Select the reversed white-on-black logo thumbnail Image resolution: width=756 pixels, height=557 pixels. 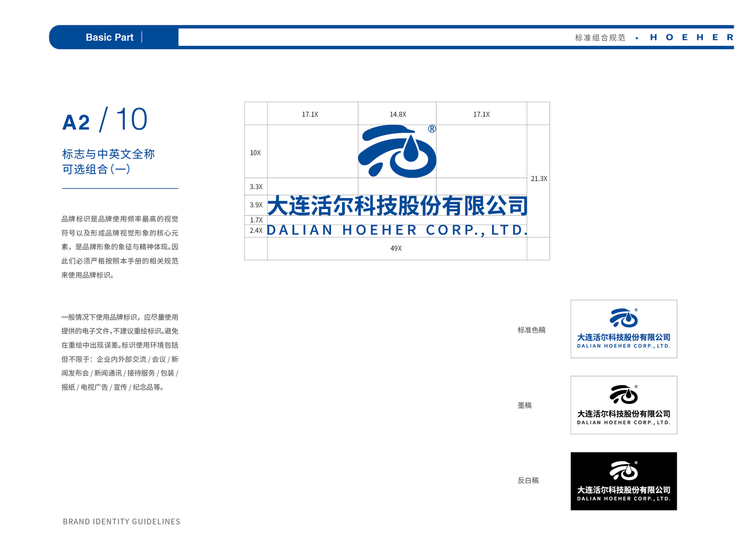[x=624, y=481]
